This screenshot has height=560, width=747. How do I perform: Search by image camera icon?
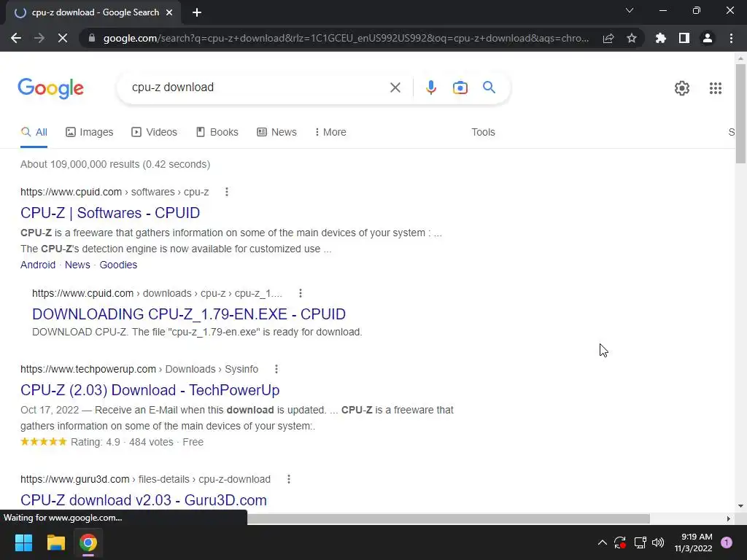click(460, 87)
